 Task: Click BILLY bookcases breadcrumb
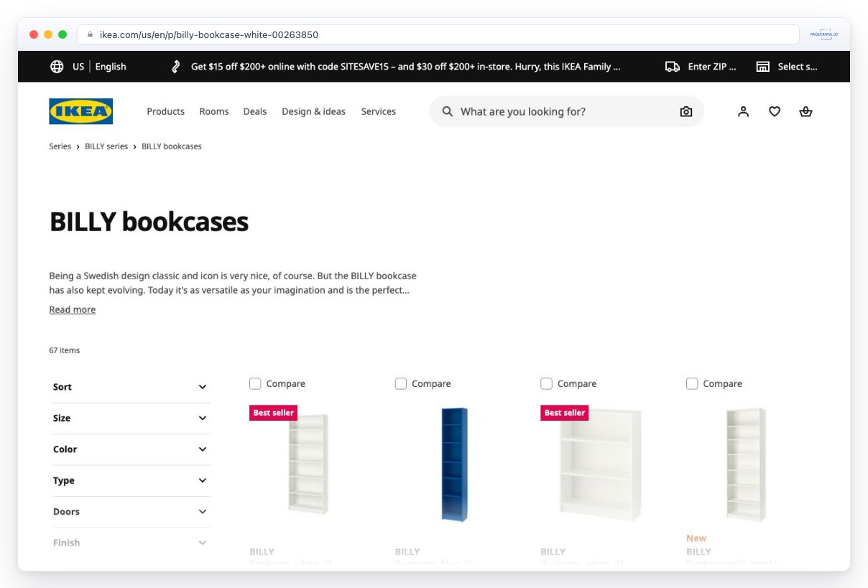(172, 146)
